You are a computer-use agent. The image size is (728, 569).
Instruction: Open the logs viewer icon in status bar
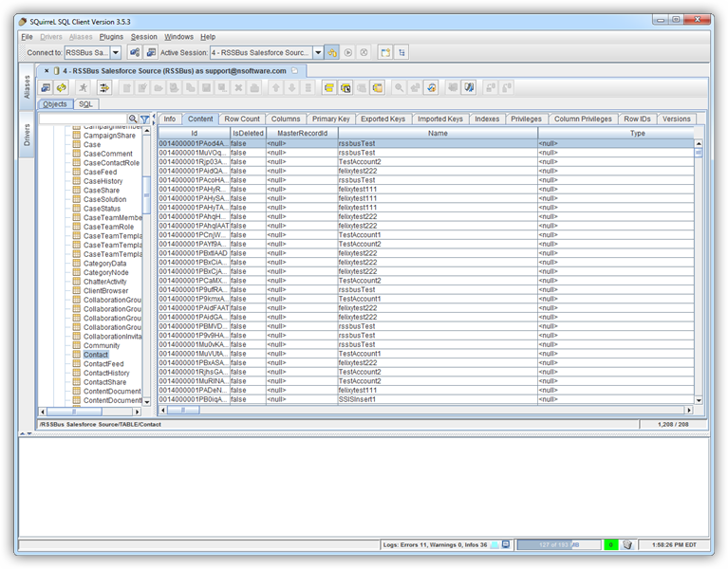click(x=506, y=544)
